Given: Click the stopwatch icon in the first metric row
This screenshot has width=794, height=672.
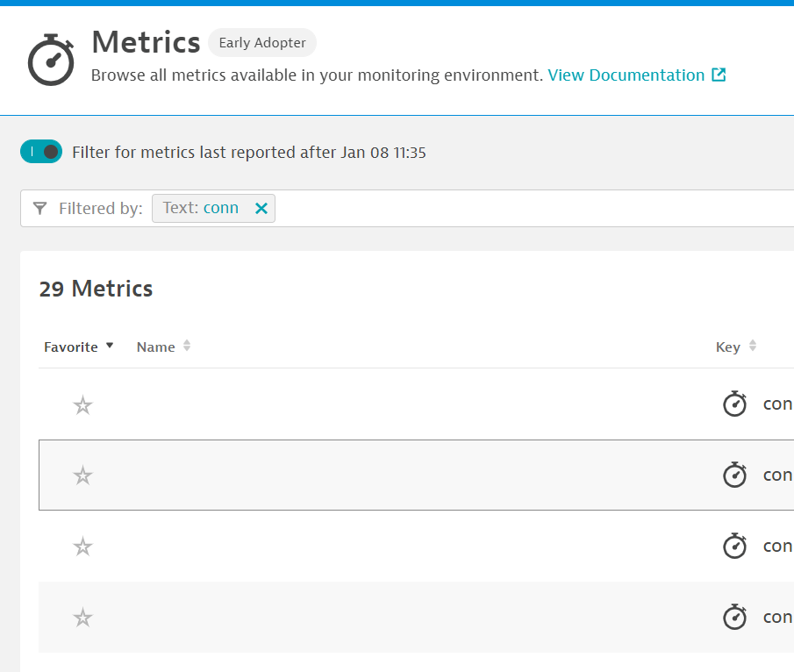Looking at the screenshot, I should pos(734,404).
